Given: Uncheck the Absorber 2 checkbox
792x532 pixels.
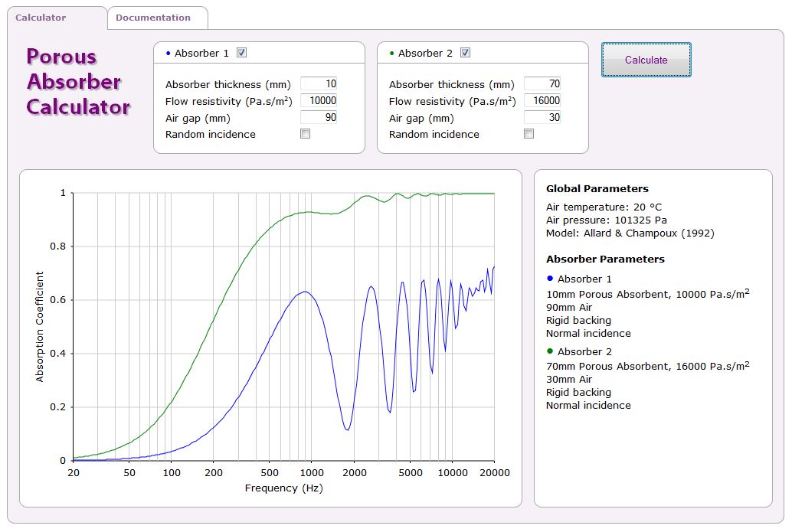Looking at the screenshot, I should point(466,53).
